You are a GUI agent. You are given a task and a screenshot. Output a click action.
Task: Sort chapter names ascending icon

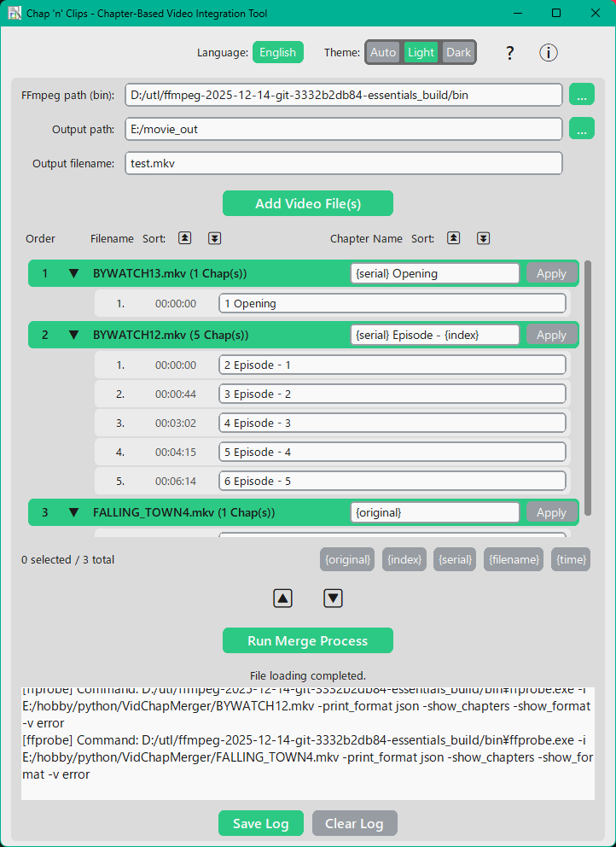[x=454, y=238]
